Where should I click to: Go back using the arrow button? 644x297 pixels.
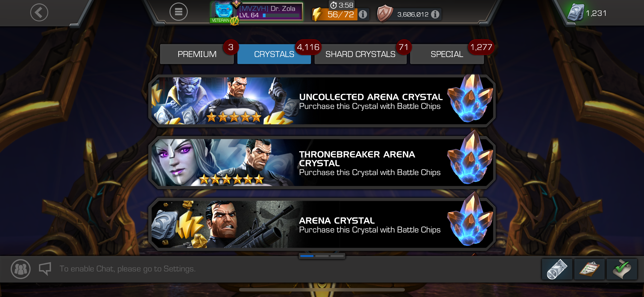39,12
